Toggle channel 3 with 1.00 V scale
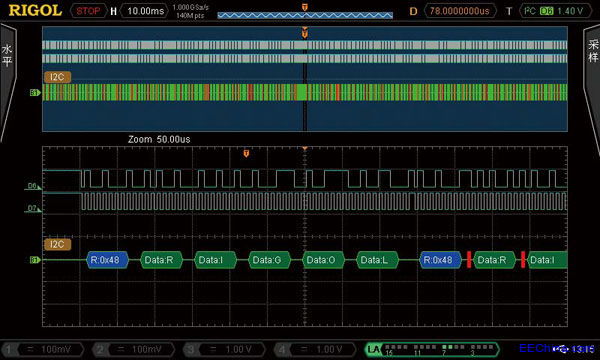Image resolution: width=600 pixels, height=360 pixels. point(224,349)
